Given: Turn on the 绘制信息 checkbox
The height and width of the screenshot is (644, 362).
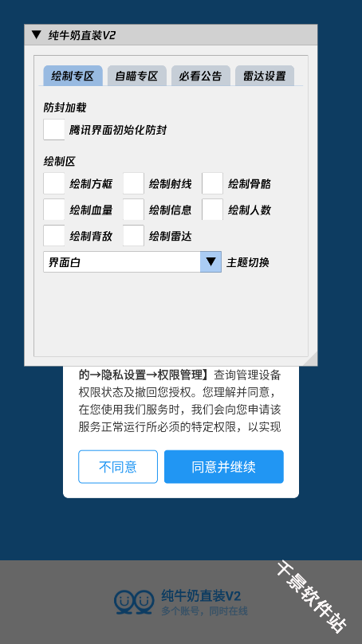Looking at the screenshot, I should click(133, 210).
